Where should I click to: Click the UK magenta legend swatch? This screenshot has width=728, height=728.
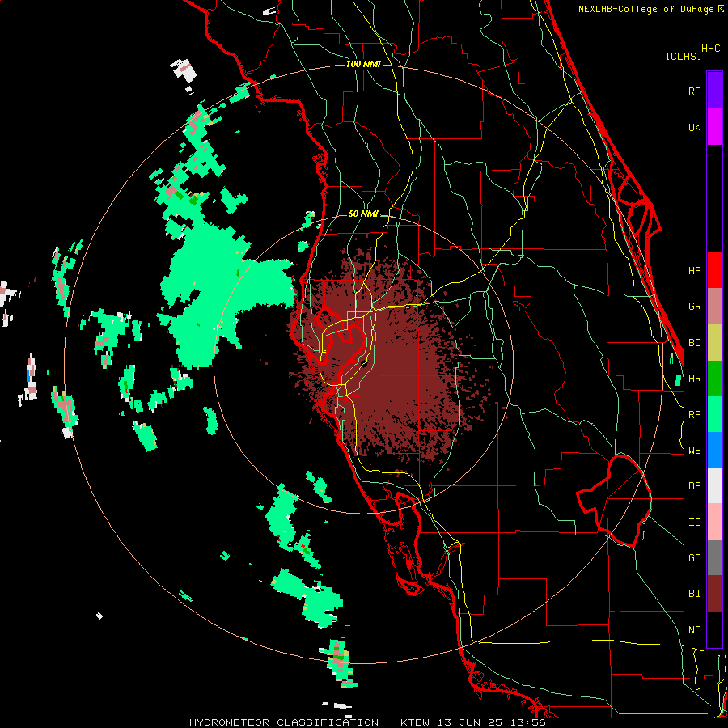[x=714, y=127]
